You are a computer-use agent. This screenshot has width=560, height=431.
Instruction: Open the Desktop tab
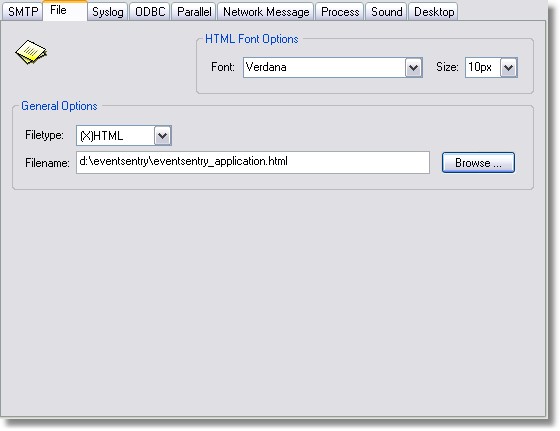434,12
